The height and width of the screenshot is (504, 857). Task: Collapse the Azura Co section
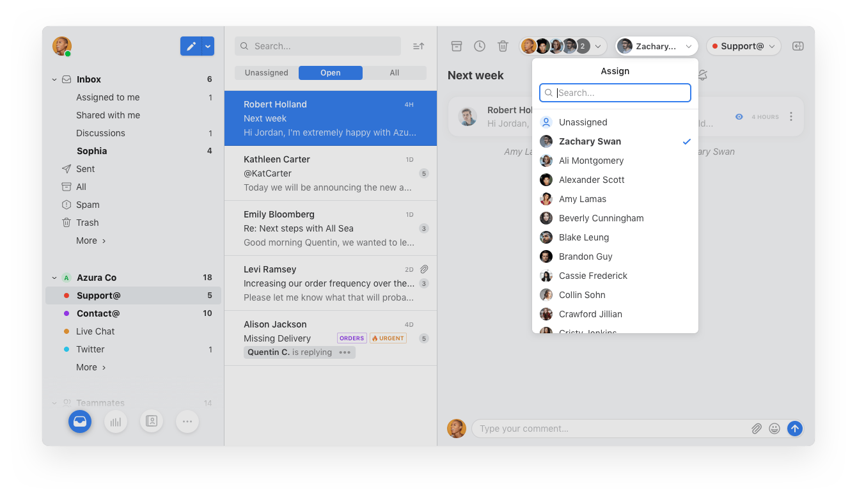(54, 277)
